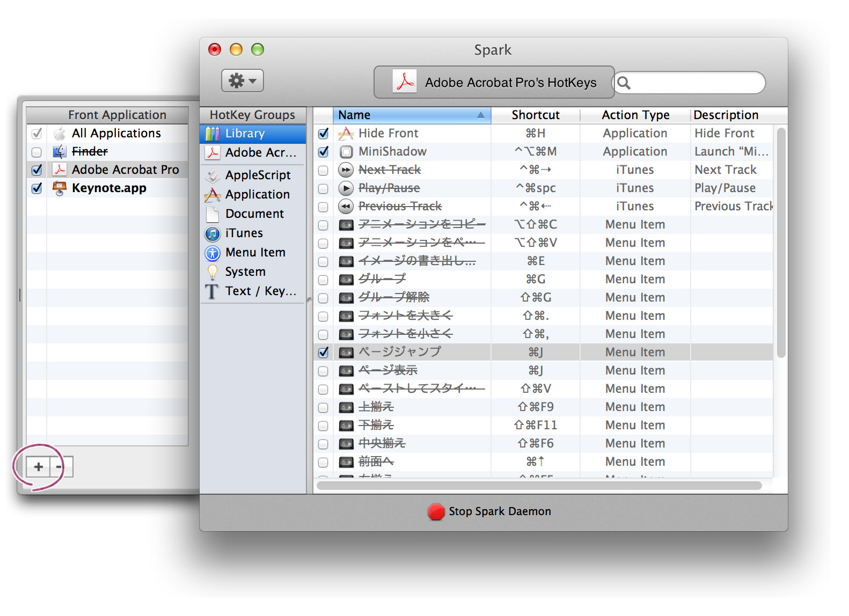This screenshot has height=616, width=849.
Task: Click the Library books icon
Action: [213, 134]
